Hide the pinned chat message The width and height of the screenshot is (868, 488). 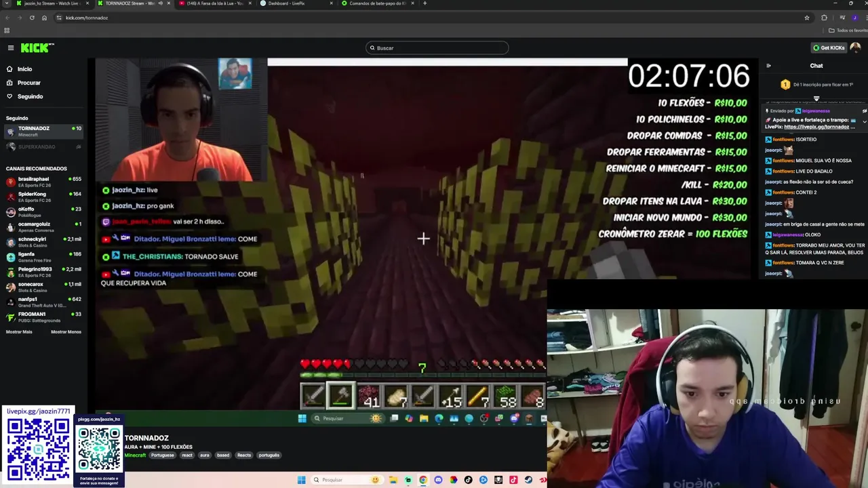point(864,110)
